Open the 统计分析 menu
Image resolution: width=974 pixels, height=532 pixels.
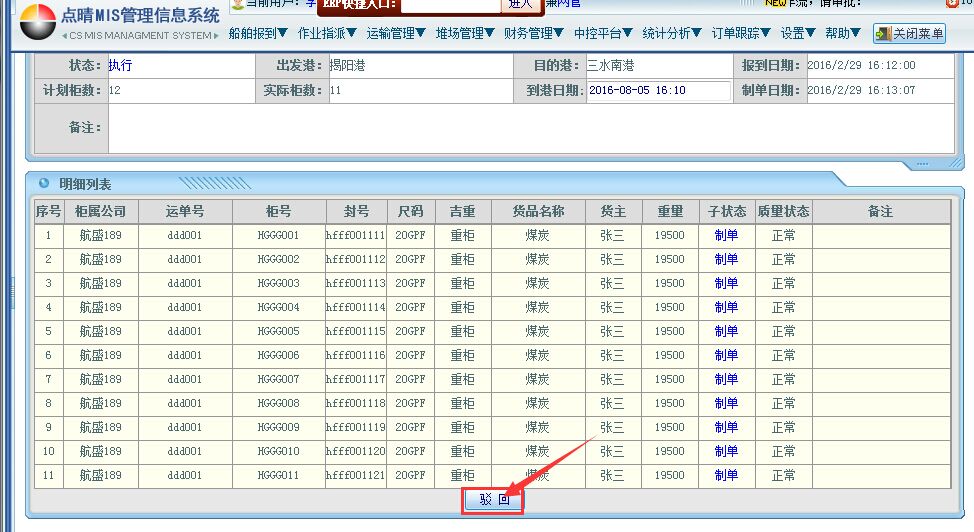(673, 34)
